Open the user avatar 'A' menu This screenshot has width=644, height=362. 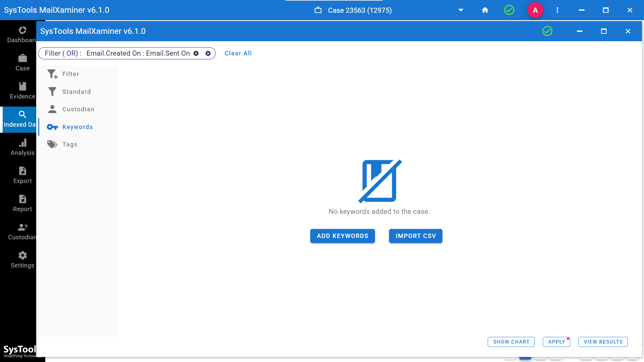click(535, 10)
